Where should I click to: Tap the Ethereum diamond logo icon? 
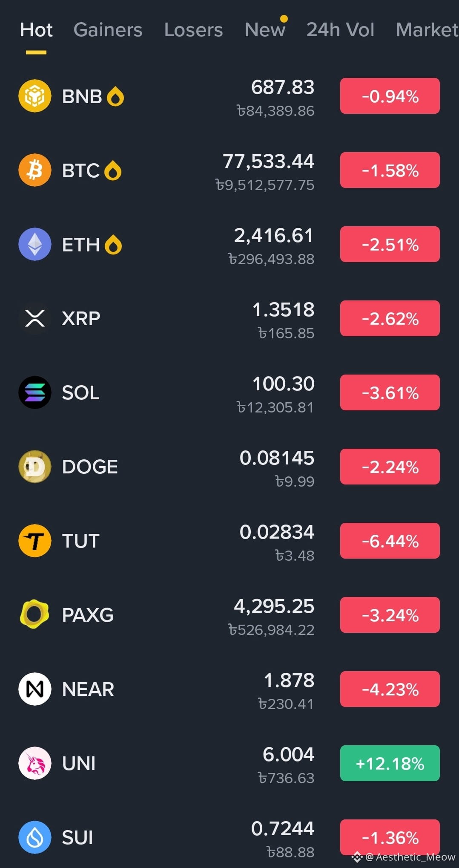click(35, 244)
